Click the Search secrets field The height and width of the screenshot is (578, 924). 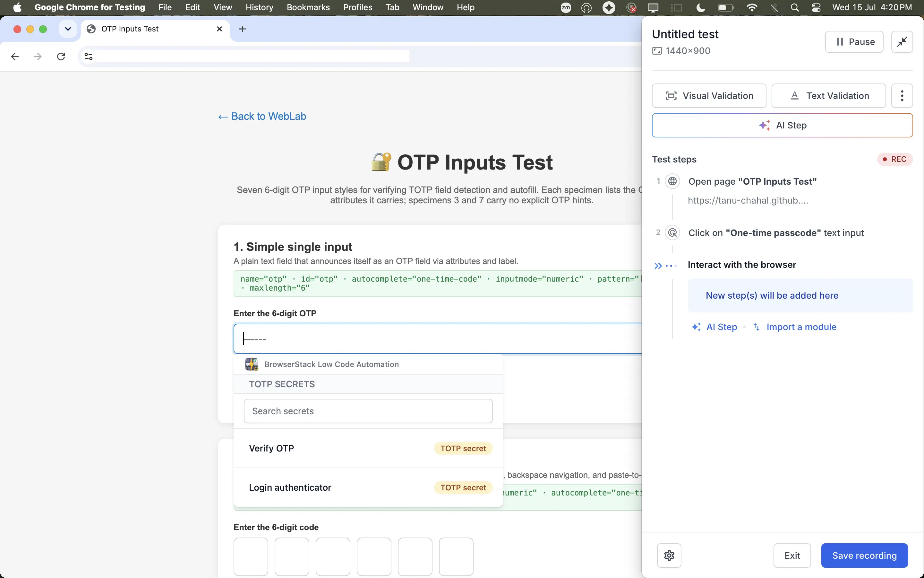(368, 411)
